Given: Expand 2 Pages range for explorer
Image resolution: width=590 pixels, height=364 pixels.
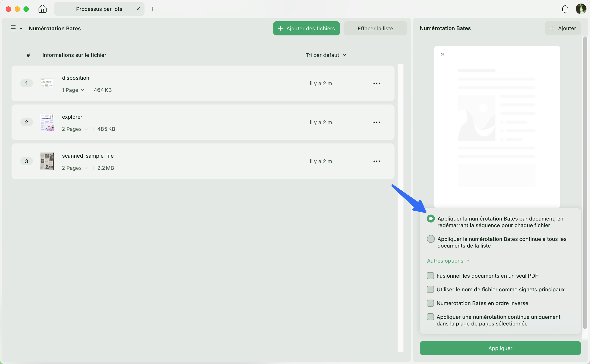Looking at the screenshot, I should 75,129.
